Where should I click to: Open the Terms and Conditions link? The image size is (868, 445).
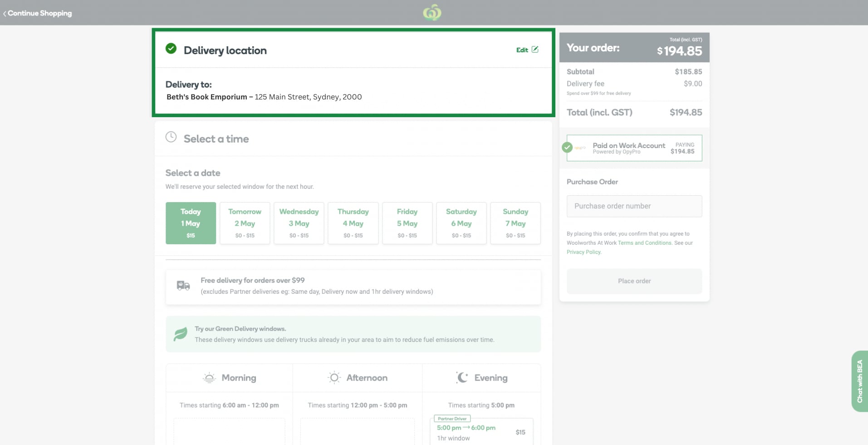click(x=644, y=243)
